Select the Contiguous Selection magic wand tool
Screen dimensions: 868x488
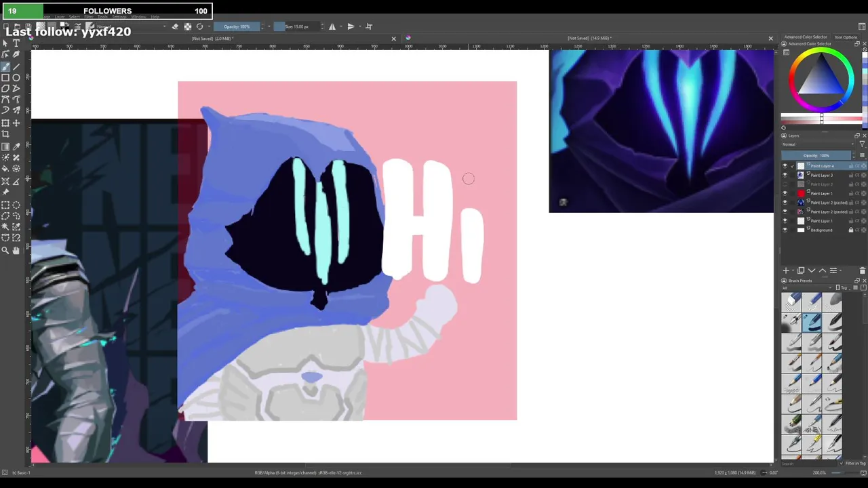tap(5, 227)
